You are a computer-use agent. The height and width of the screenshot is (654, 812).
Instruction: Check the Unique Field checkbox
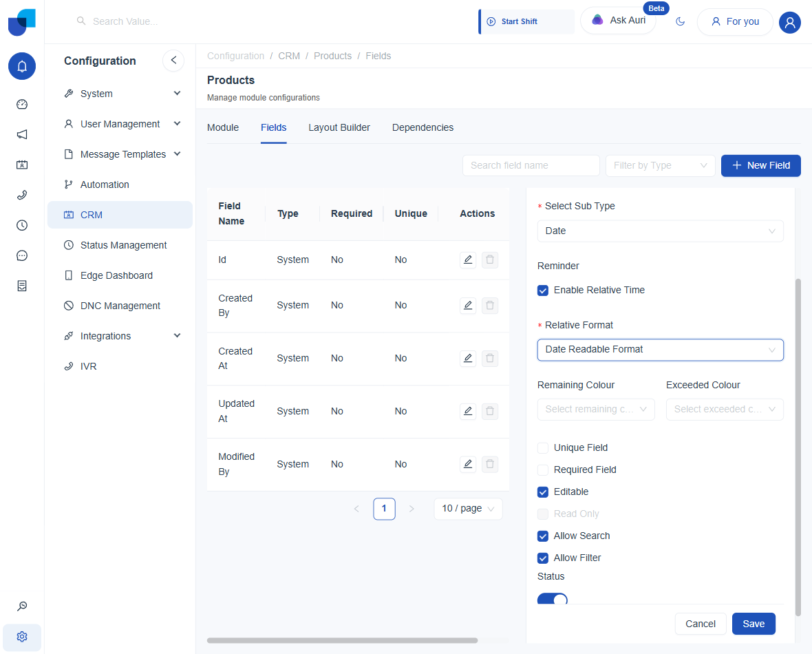(x=543, y=447)
